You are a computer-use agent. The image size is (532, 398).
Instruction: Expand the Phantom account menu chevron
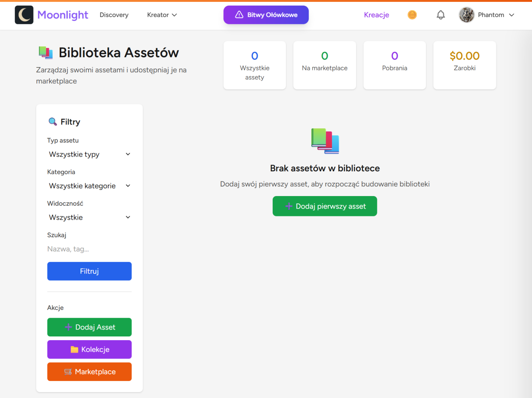511,15
